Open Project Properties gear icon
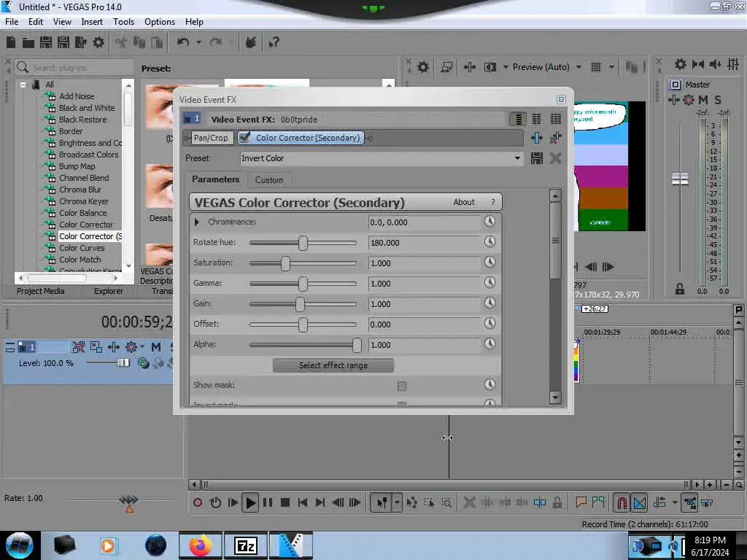Viewport: 747px width, 560px height. 98,43
